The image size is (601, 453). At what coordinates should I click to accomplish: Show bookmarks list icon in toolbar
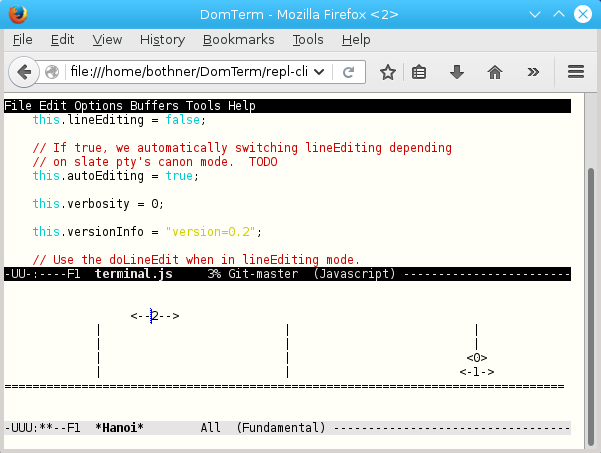420,72
